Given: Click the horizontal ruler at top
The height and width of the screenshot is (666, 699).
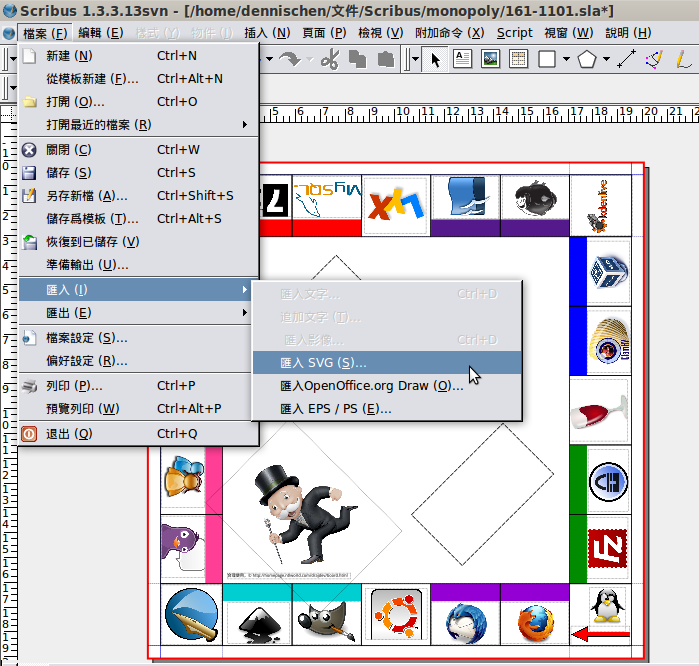Looking at the screenshot, I should click(x=479, y=114).
